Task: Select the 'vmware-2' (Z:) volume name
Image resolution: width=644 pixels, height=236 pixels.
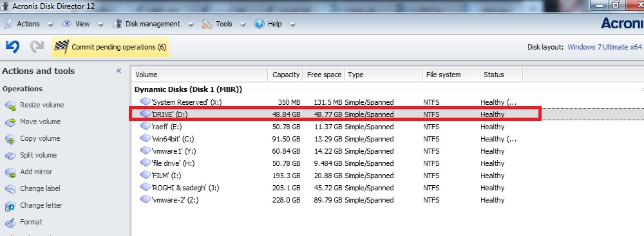Action: [x=175, y=200]
